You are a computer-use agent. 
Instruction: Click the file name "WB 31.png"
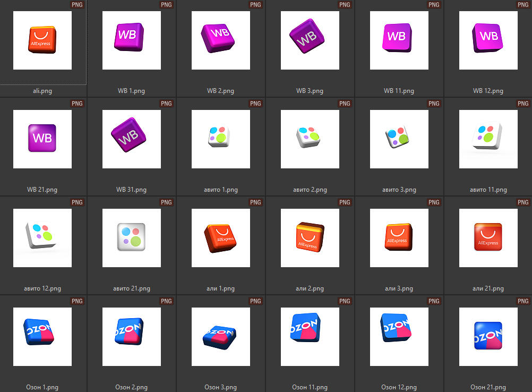tap(131, 190)
